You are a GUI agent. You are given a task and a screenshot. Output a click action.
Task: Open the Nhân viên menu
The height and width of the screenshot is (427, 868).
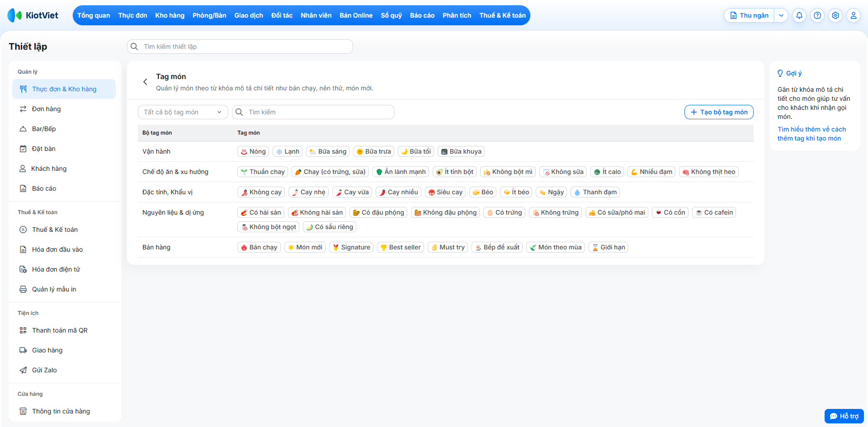[316, 15]
